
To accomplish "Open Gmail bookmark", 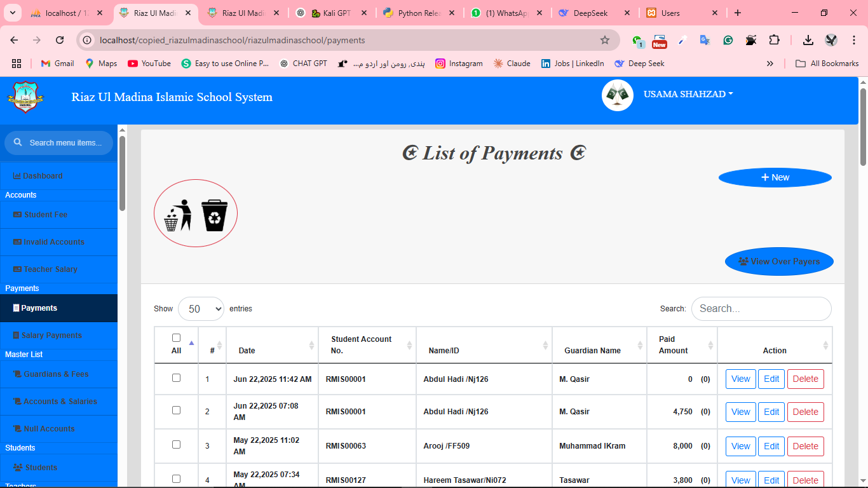I will click(57, 64).
